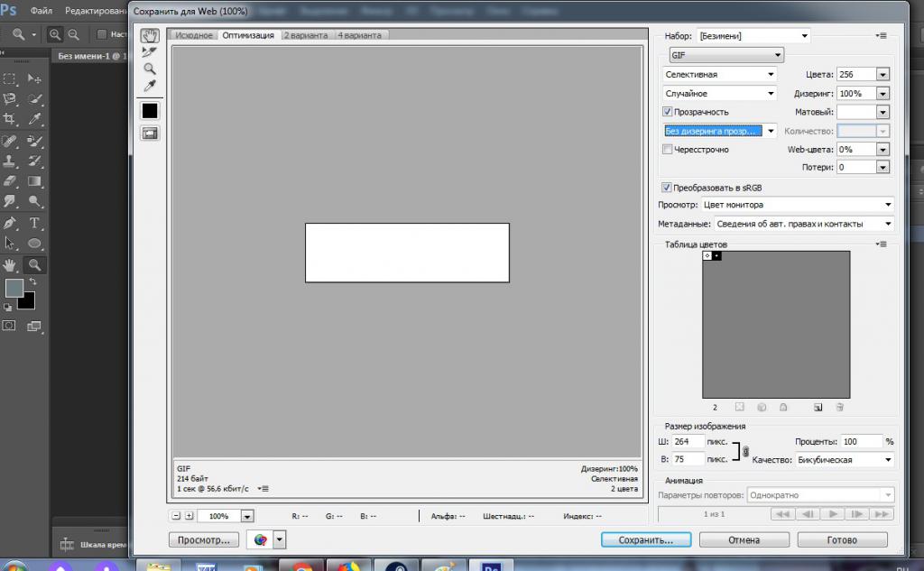Click the black eyedropper color swatch
The height and width of the screenshot is (571, 924).
coord(150,111)
